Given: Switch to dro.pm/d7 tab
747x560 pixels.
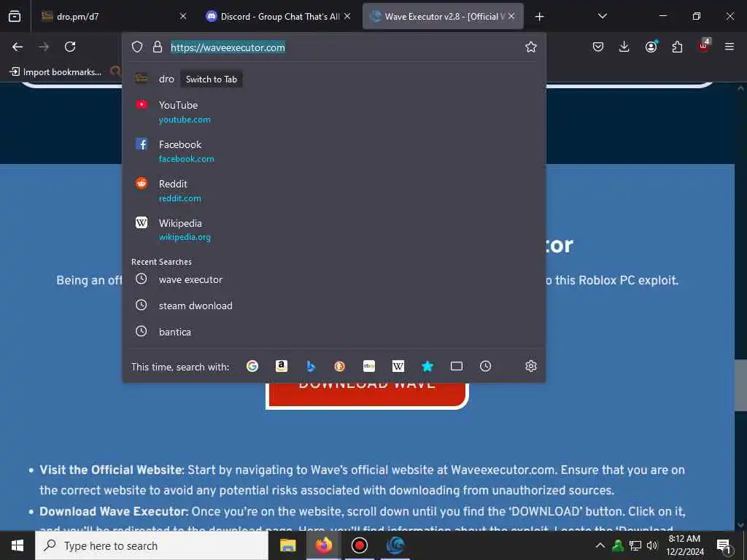Looking at the screenshot, I should (113, 16).
